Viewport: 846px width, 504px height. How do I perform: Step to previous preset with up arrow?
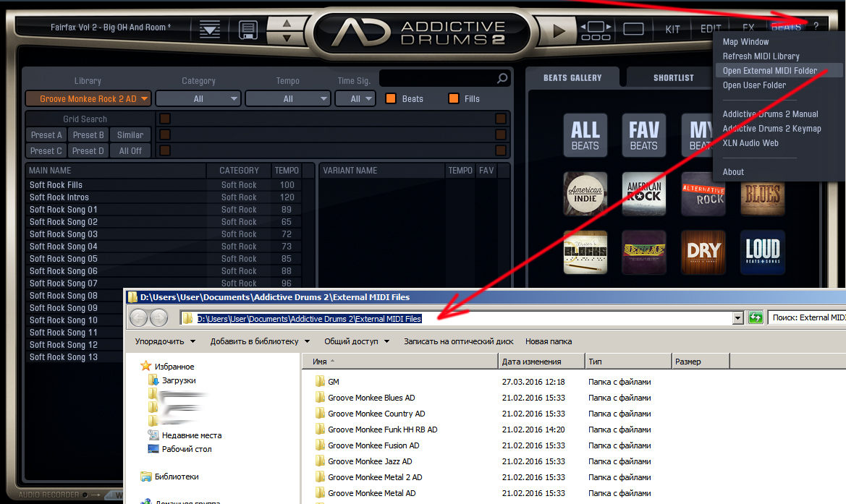coord(287,23)
